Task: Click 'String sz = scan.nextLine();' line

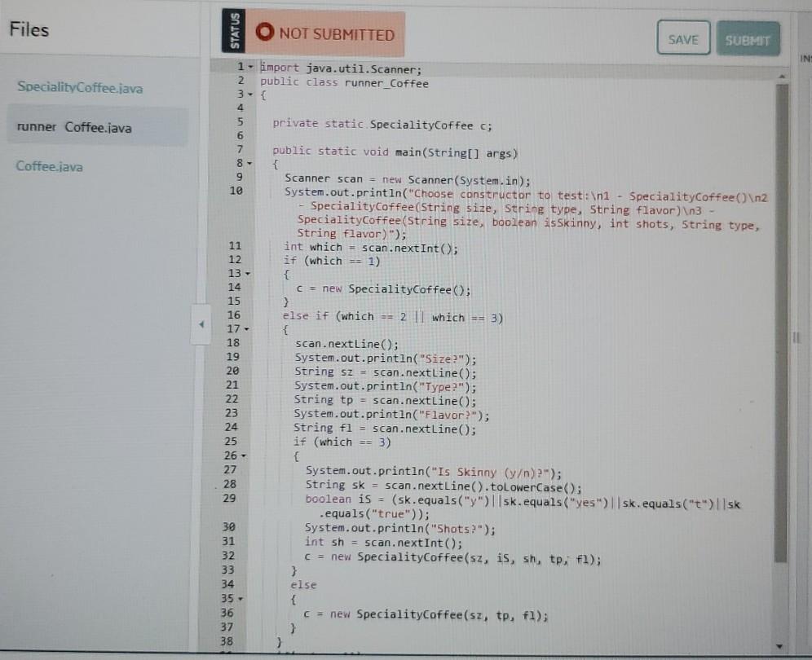Action: (386, 372)
